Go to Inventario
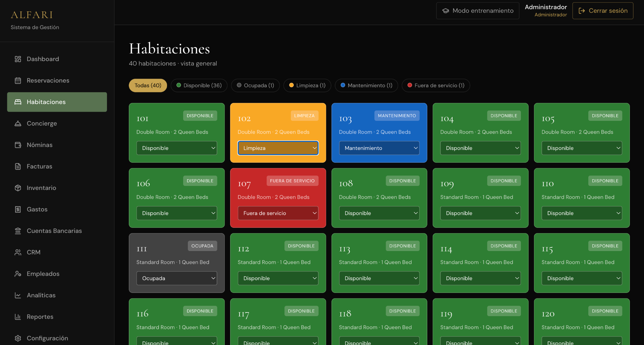 click(x=57, y=188)
